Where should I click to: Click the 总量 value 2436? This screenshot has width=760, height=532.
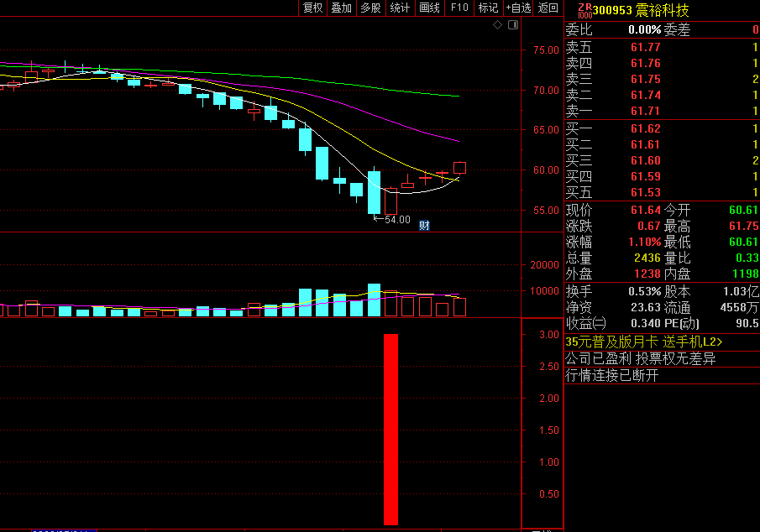pyautogui.click(x=647, y=258)
